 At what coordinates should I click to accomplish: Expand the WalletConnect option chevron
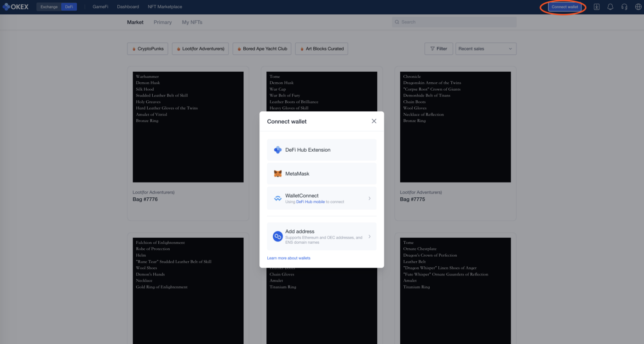coord(369,198)
